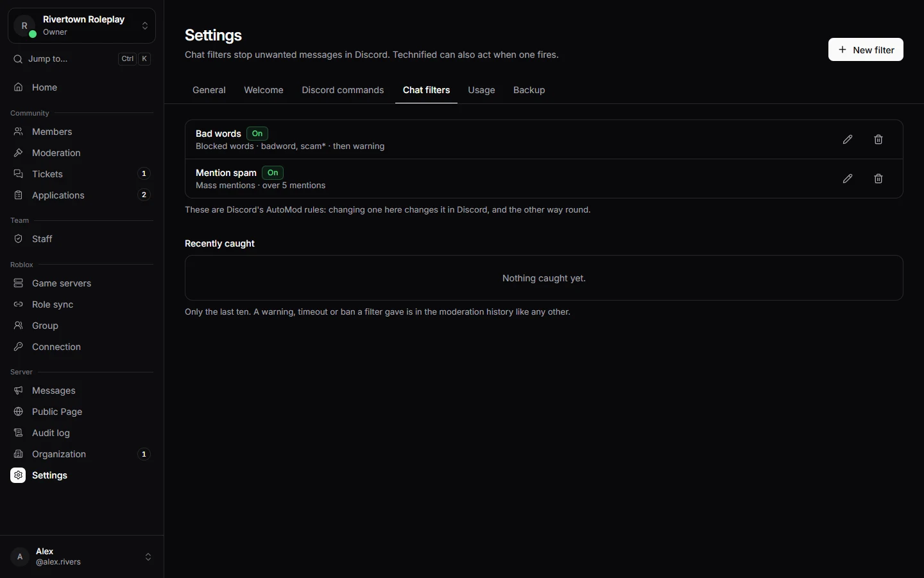The height and width of the screenshot is (578, 924).
Task: Open Game servers
Action: [81, 283]
